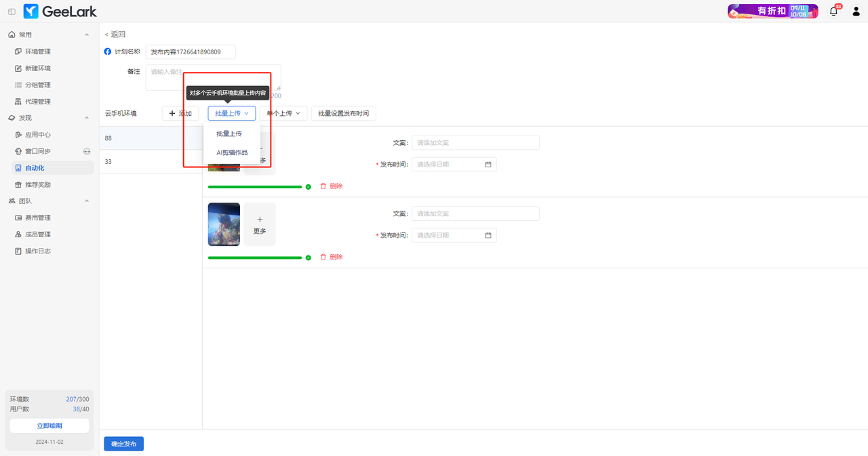Collapse the 团队 section
Screen dimensions: 868x456
pos(86,201)
